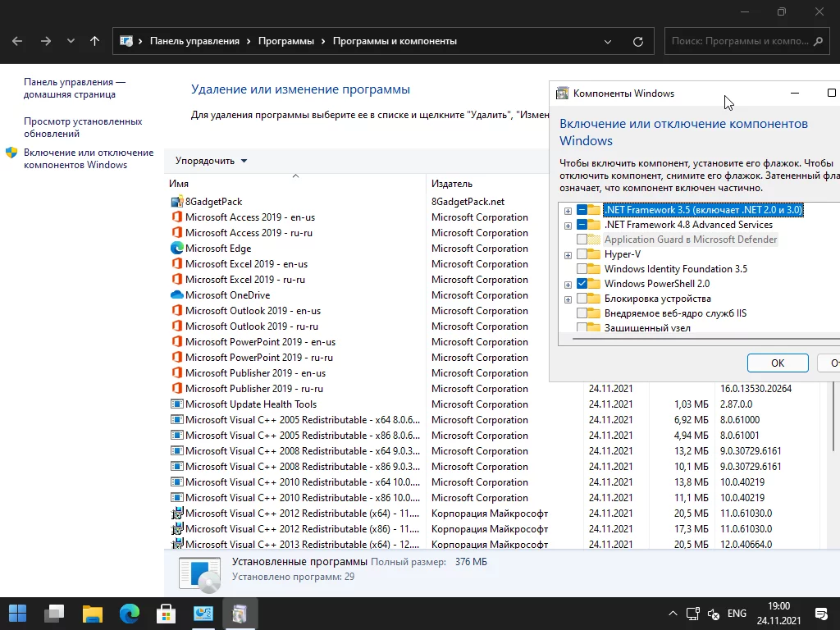This screenshot has height=630, width=840.
Task: Select Microsoft PowerPoint 2019 ru-ru icon
Action: coord(177,358)
